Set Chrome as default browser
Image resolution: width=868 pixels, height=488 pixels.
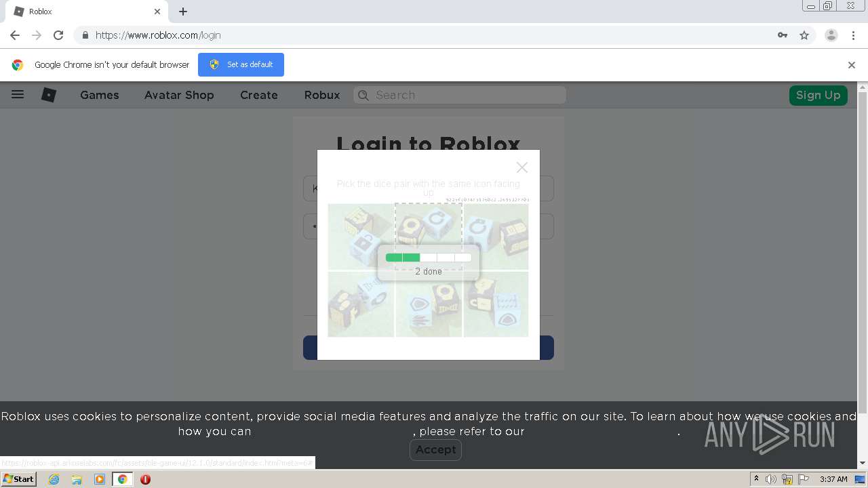241,64
